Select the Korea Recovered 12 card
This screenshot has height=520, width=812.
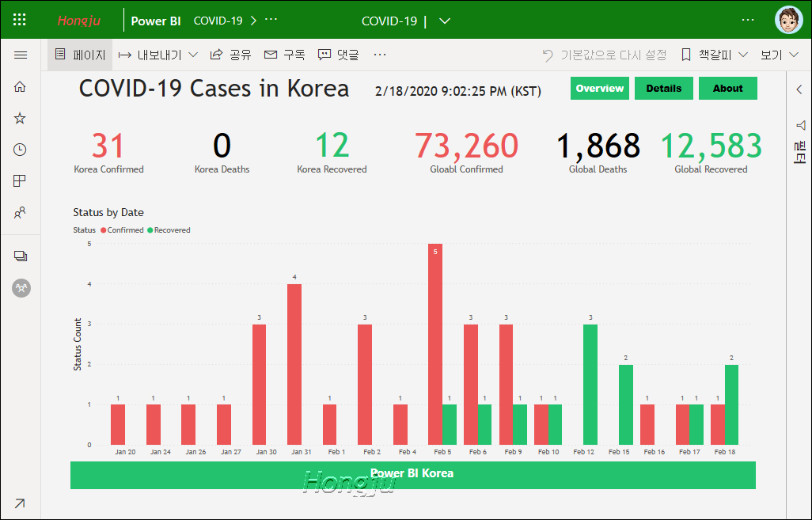[x=332, y=152]
